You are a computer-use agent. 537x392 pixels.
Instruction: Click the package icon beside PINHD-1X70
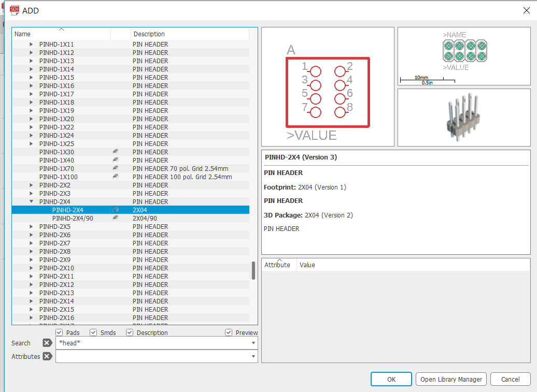115,168
